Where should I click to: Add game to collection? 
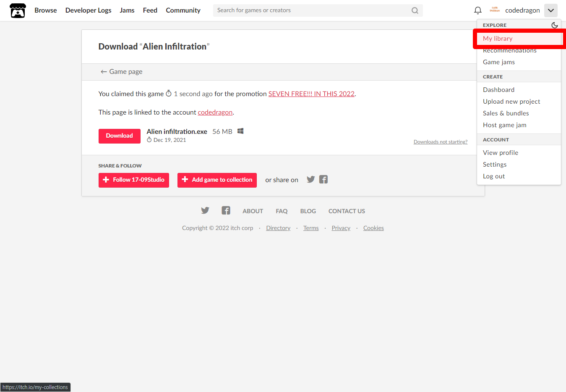point(217,180)
